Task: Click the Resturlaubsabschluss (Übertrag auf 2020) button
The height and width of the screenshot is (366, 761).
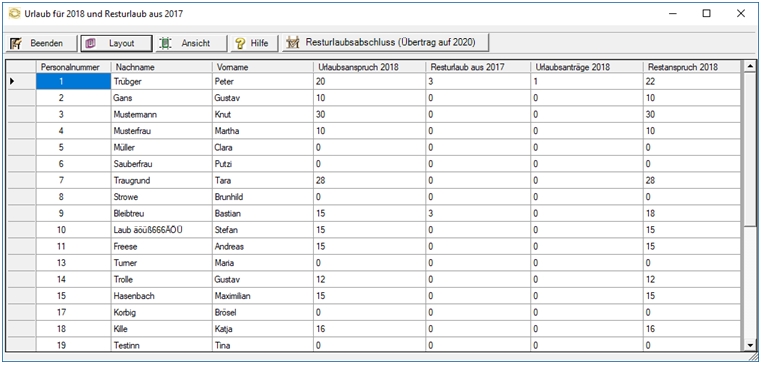Action: coord(386,43)
